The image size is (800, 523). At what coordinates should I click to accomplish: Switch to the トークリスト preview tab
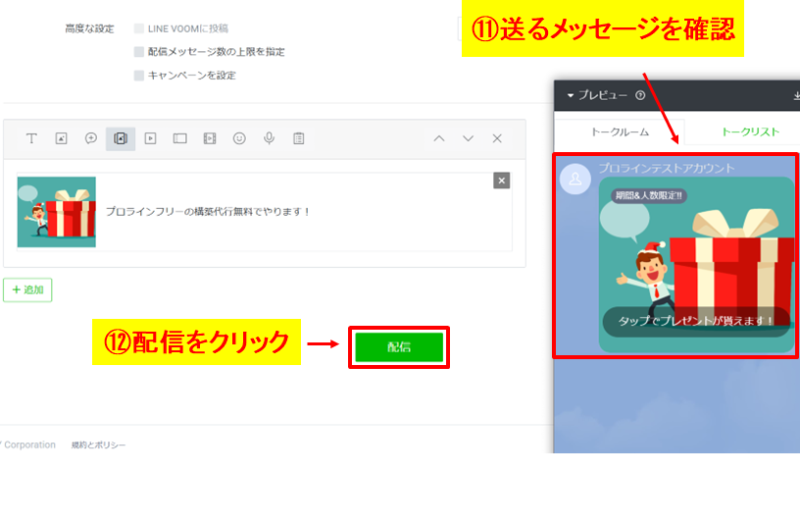pyautogui.click(x=750, y=132)
